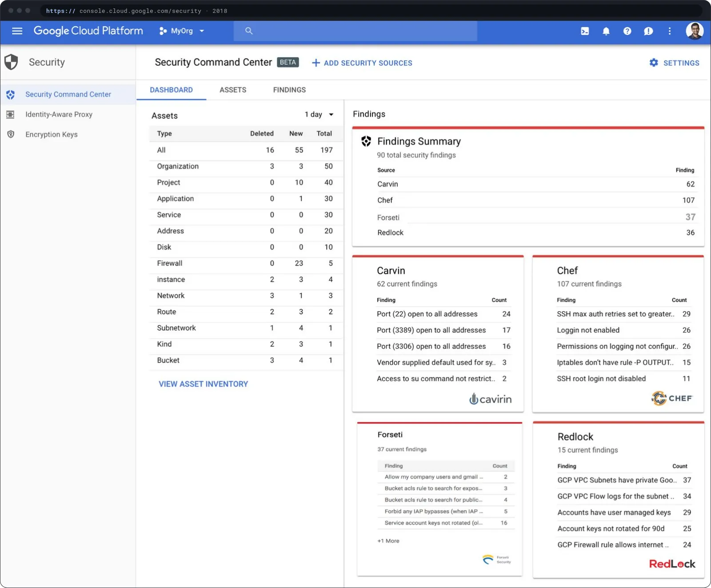
Task: Open the feedback alert icon
Action: 648,31
